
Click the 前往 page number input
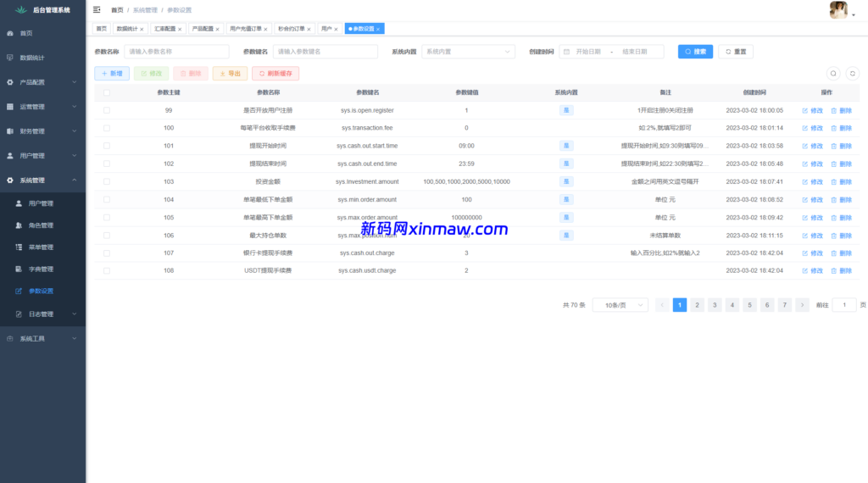click(844, 305)
